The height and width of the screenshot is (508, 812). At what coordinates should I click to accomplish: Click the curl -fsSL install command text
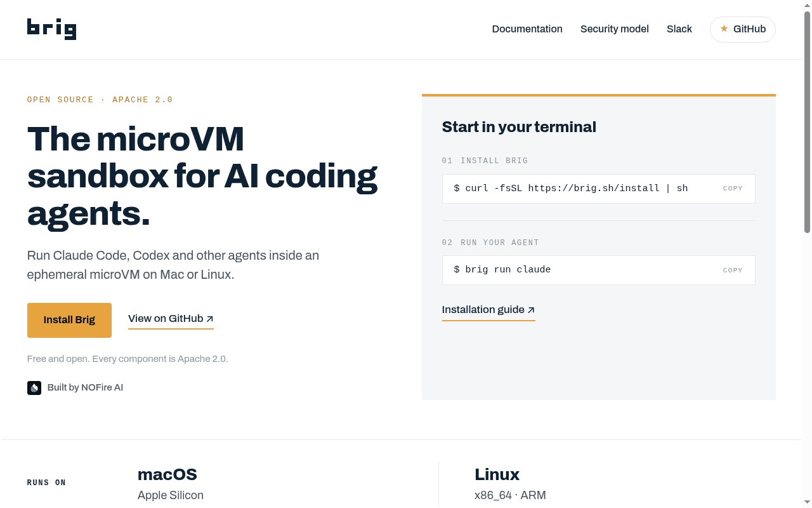(x=571, y=189)
